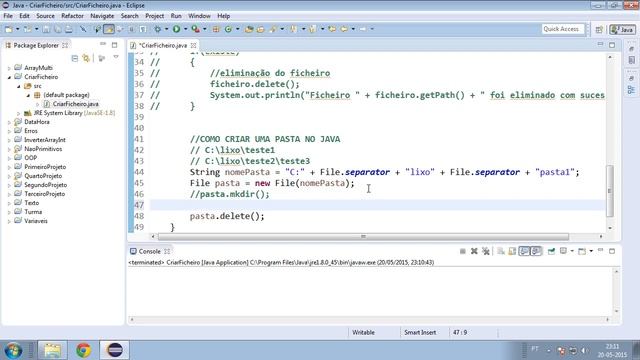The height and width of the screenshot is (360, 640).
Task: Minimize the editor area
Action: tap(600, 44)
